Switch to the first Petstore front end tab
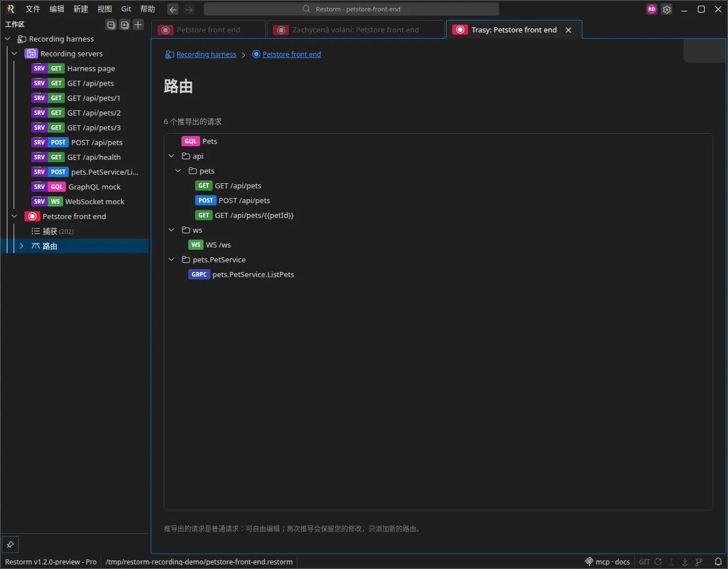The height and width of the screenshot is (569, 728). tap(208, 30)
